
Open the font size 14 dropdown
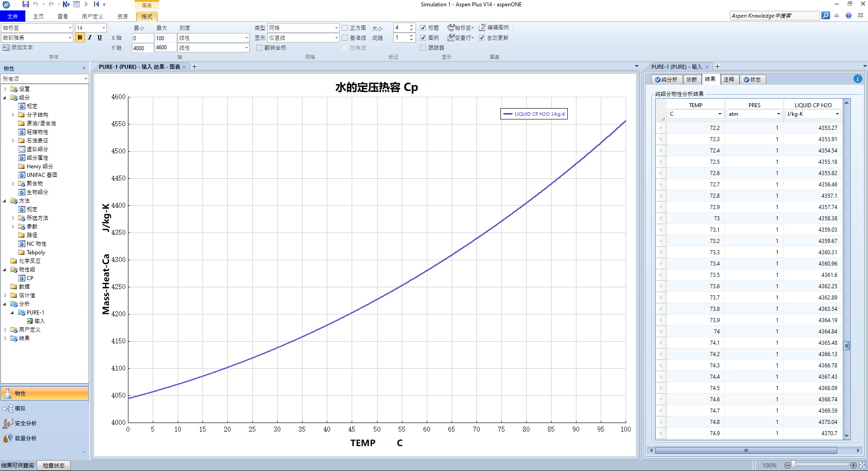coord(104,28)
